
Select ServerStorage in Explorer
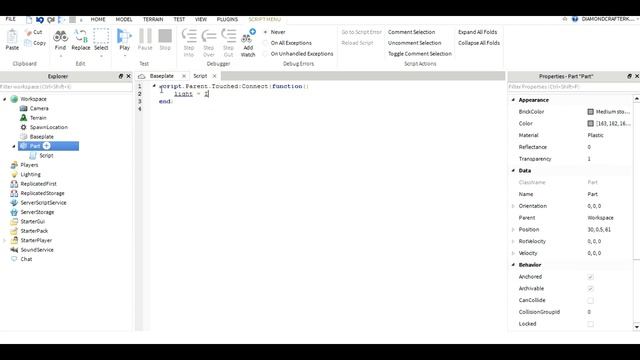coord(37,212)
